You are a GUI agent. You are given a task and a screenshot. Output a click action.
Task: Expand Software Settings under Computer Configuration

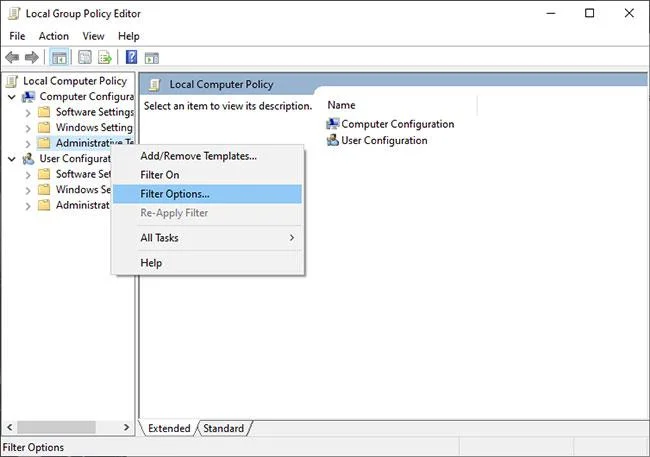point(28,113)
